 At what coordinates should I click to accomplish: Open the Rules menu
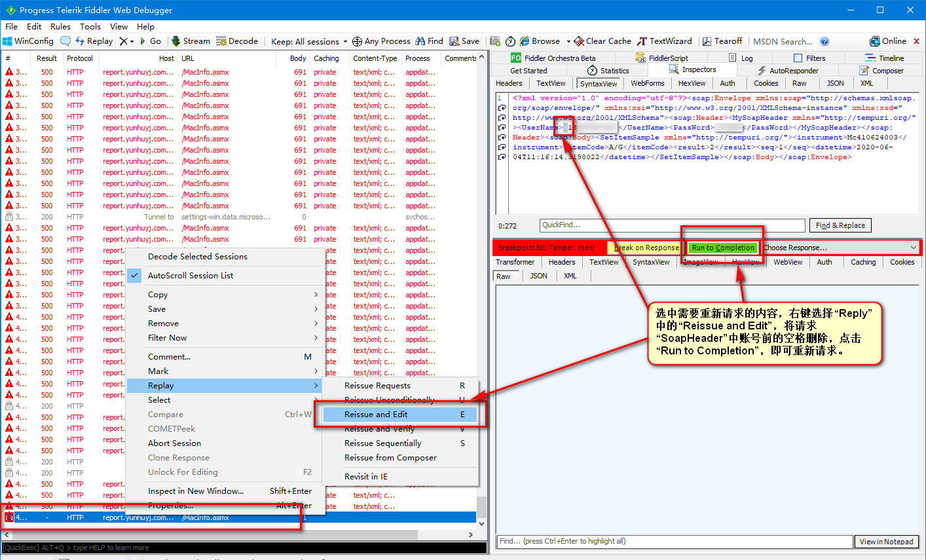click(60, 27)
